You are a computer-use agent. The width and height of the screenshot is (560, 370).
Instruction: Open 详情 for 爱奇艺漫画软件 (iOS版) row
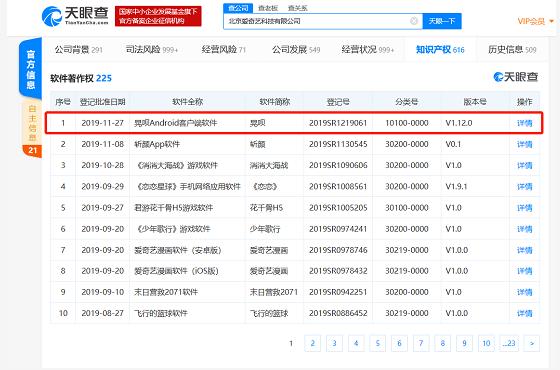pos(524,271)
